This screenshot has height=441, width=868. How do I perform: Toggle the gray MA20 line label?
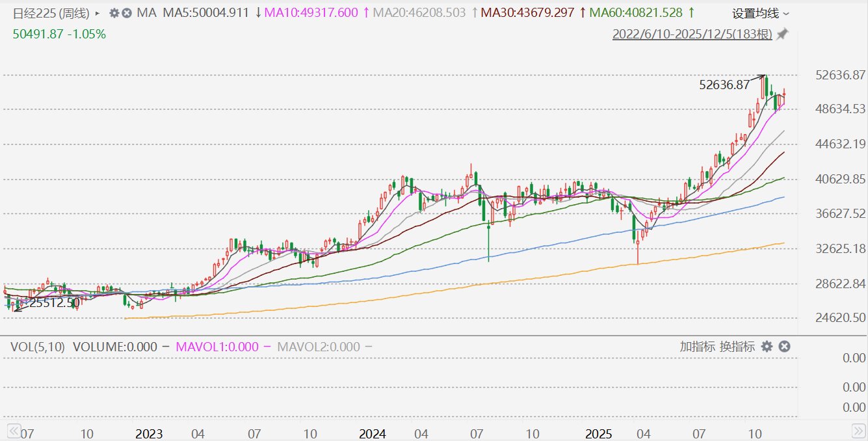421,13
